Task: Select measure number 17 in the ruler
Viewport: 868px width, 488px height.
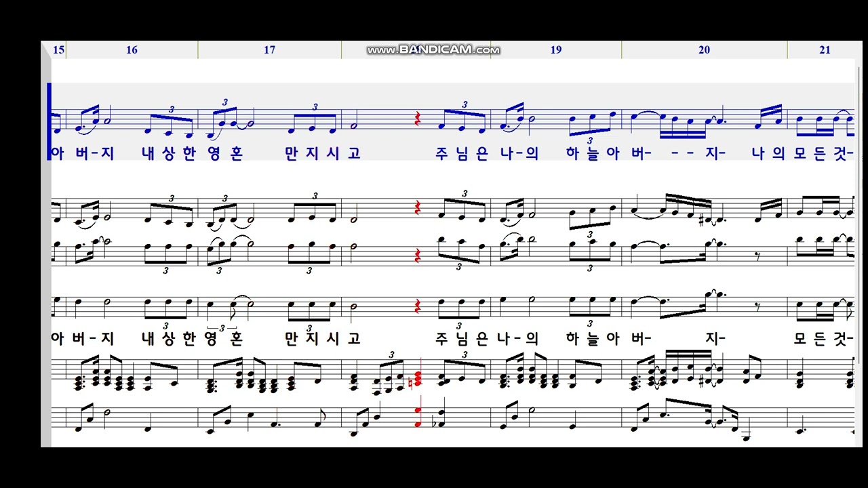Action: 270,50
